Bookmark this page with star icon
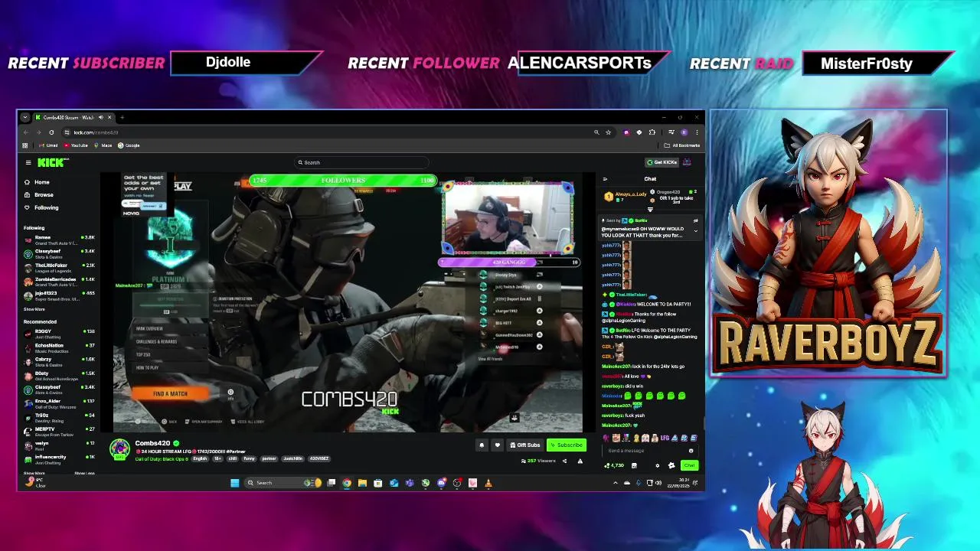980x551 pixels. tap(608, 132)
